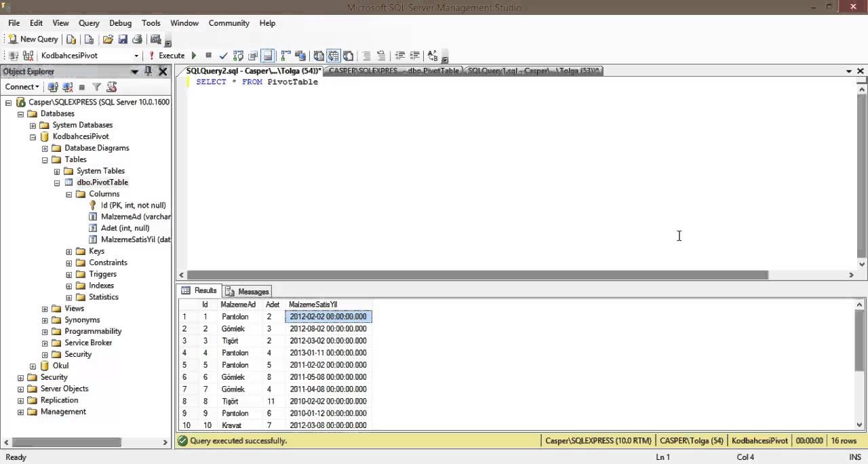Execute the current query
The image size is (868, 464).
coord(166,56)
